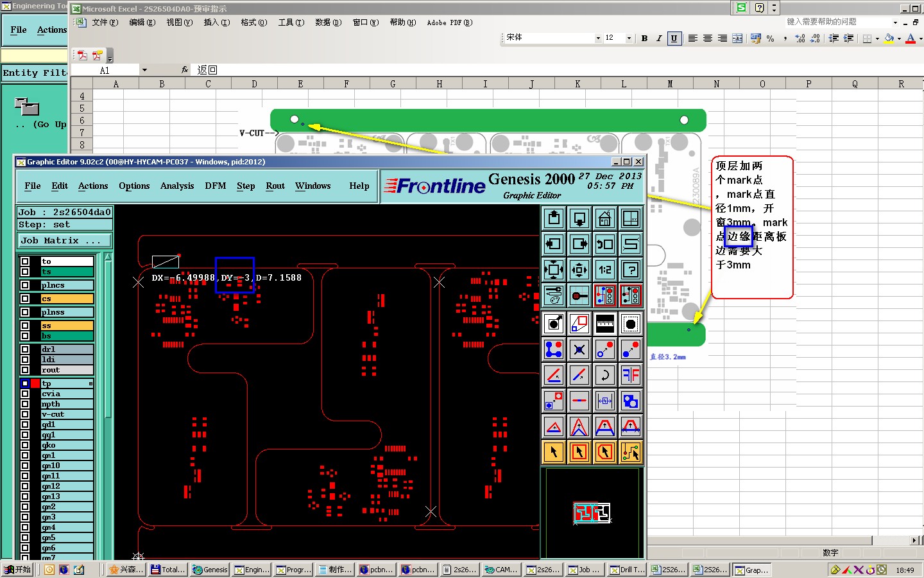This screenshot has height=578, width=924.
Task: Select the rotate arrow tool icon
Action: (x=604, y=375)
